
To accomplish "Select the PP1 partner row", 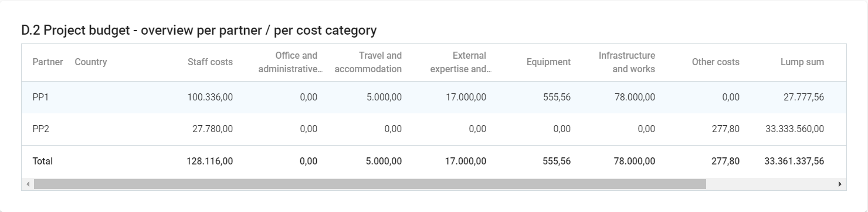I will (x=434, y=97).
